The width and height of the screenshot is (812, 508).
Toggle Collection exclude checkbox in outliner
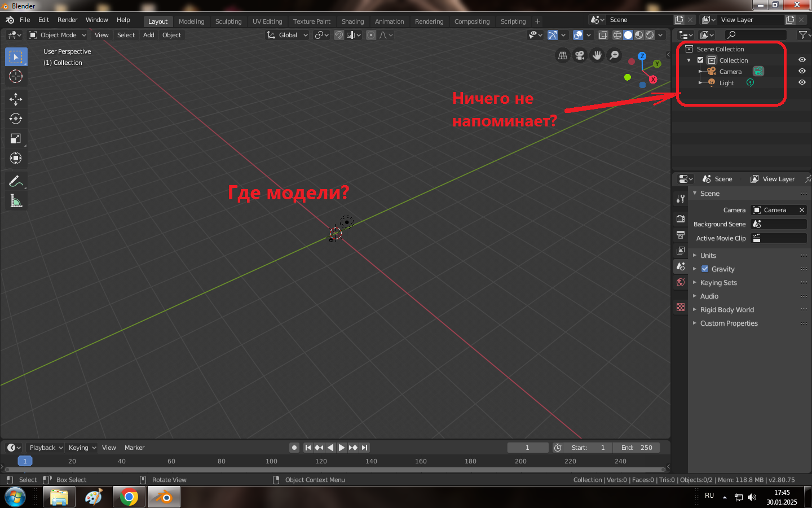point(700,60)
